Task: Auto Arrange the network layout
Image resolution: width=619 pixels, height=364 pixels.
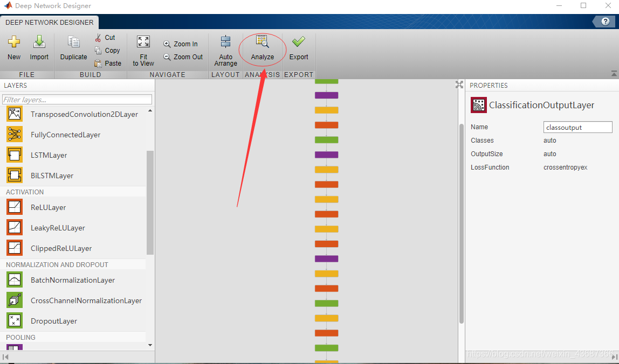Action: tap(225, 51)
